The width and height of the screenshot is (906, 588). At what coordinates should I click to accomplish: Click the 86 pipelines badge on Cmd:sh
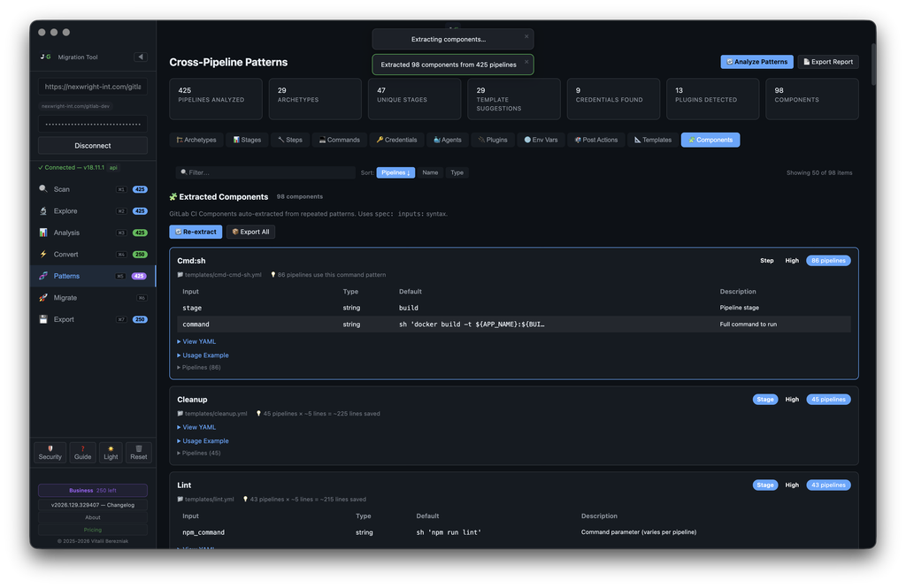tap(828, 261)
